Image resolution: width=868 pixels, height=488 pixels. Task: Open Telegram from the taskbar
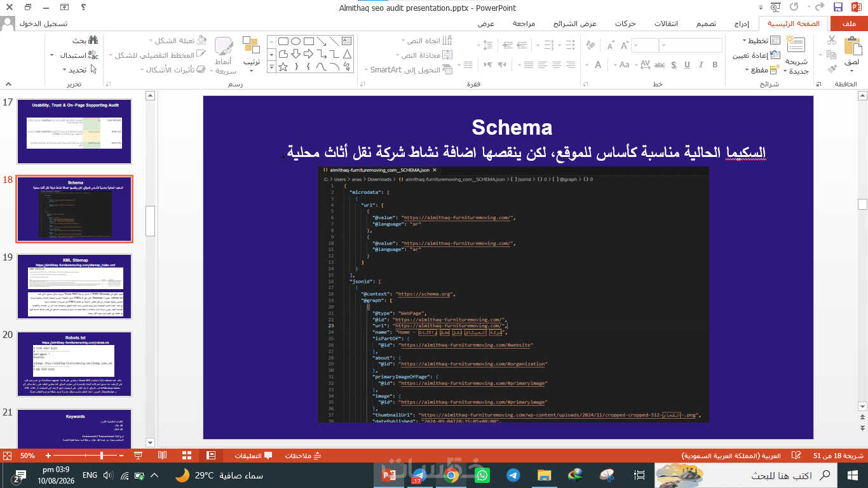click(512, 475)
